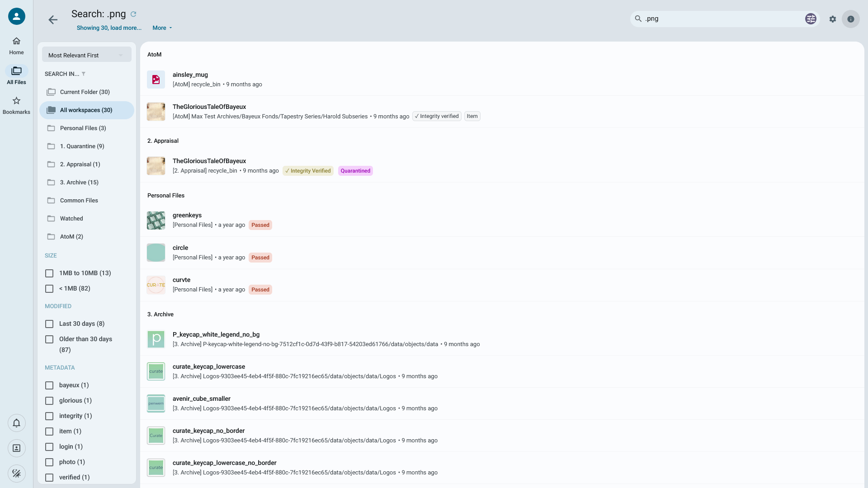This screenshot has width=868, height=488.
Task: Open the advanced search filters icon
Action: 811,19
